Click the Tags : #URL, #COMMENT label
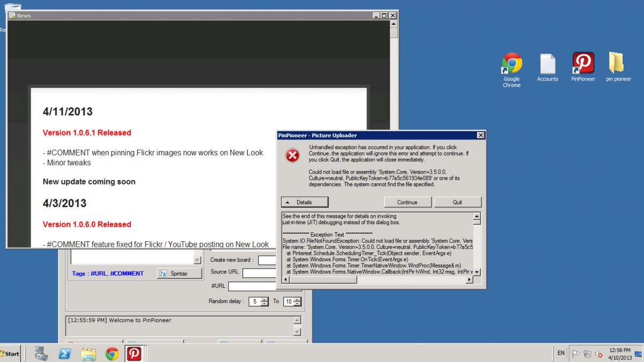 point(108,274)
